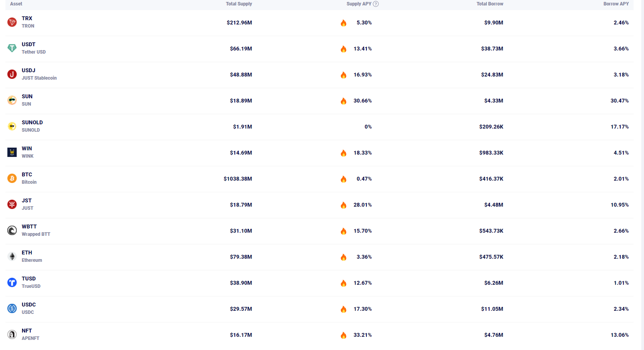
Task: Click the flame icon in TRX row
Action: pos(344,23)
